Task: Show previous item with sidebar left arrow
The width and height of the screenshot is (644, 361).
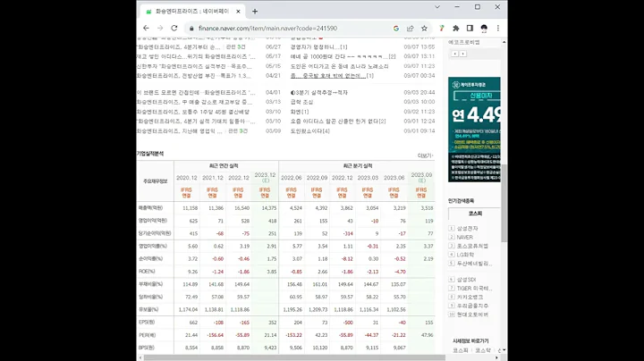Action: pyautogui.click(x=454, y=54)
